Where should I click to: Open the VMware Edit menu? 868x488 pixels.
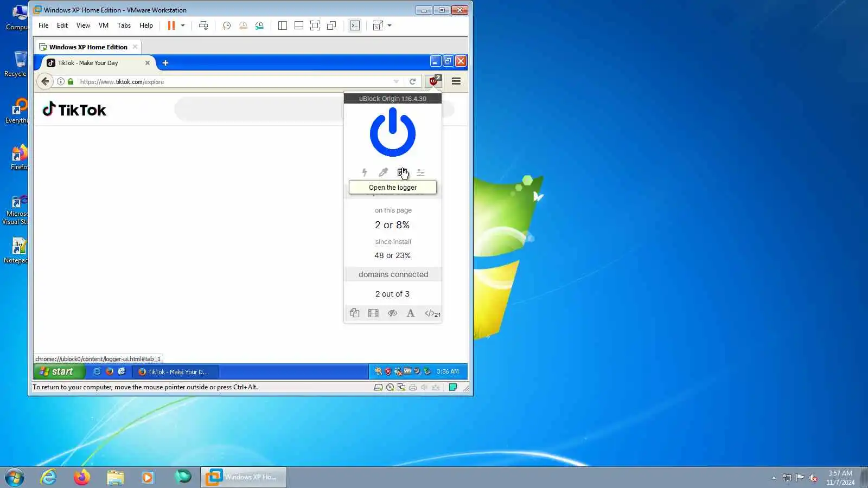62,25
